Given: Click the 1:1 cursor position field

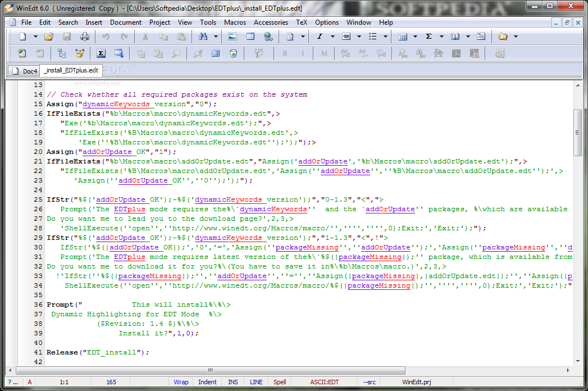Looking at the screenshot, I should (64, 382).
